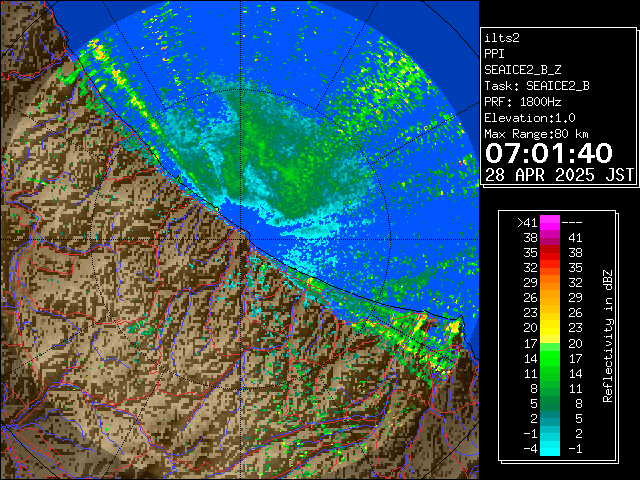Click the magenta >41 legend color
The image size is (640, 480).
[550, 223]
